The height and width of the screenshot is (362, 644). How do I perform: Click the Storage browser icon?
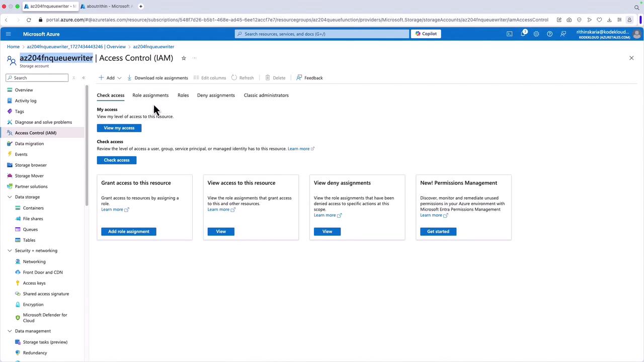click(10, 165)
